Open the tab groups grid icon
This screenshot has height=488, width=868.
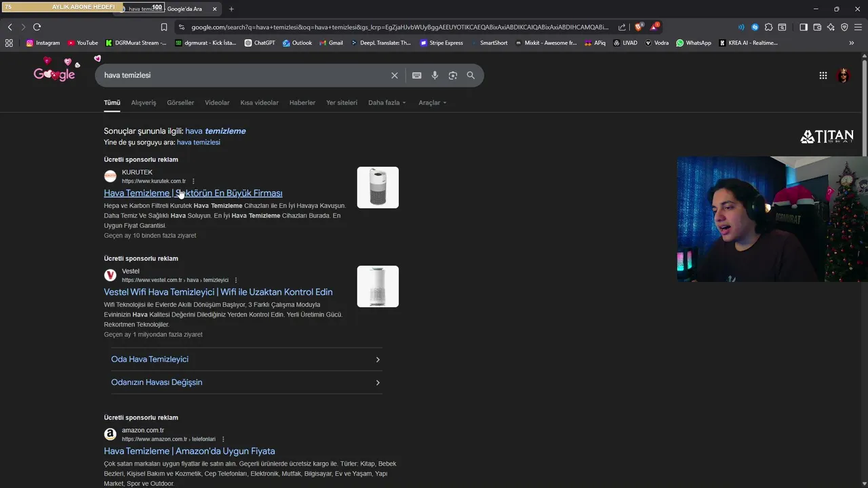click(x=9, y=43)
